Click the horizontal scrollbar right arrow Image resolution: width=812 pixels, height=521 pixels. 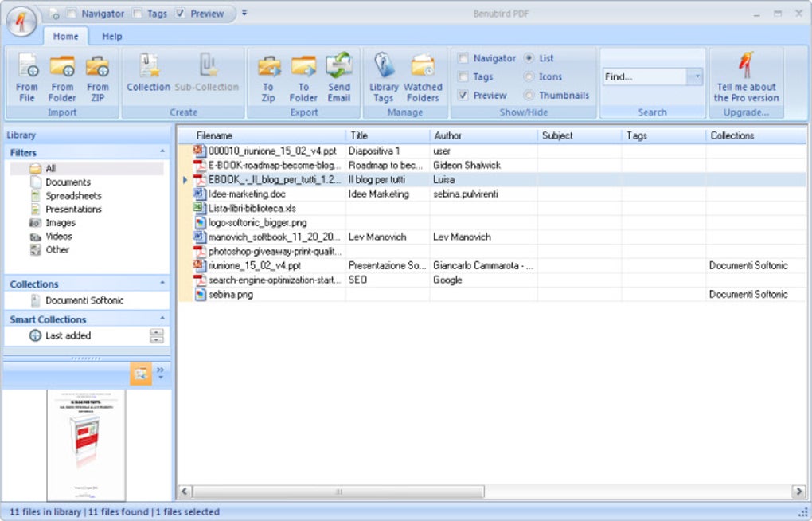798,491
